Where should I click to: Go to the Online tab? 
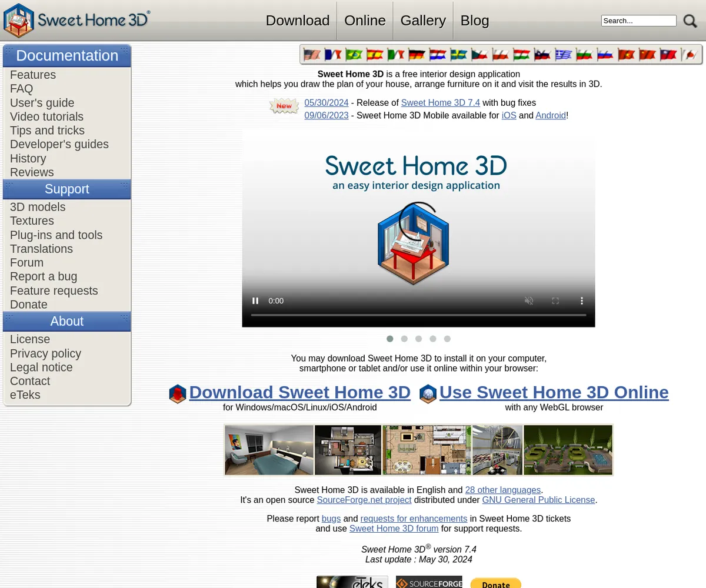click(x=365, y=21)
